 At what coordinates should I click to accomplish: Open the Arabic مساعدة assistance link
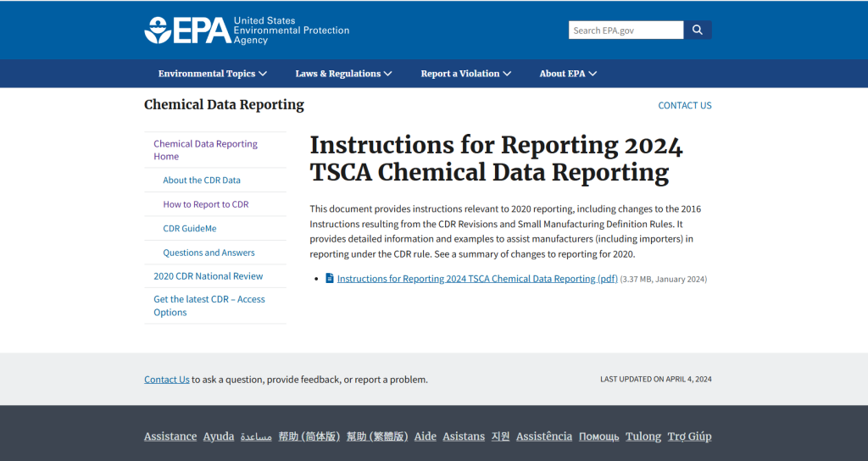click(256, 436)
